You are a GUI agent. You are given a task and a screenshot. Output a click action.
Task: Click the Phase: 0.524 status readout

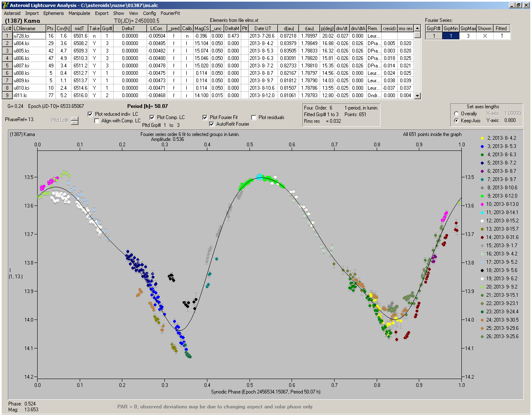tap(21, 403)
